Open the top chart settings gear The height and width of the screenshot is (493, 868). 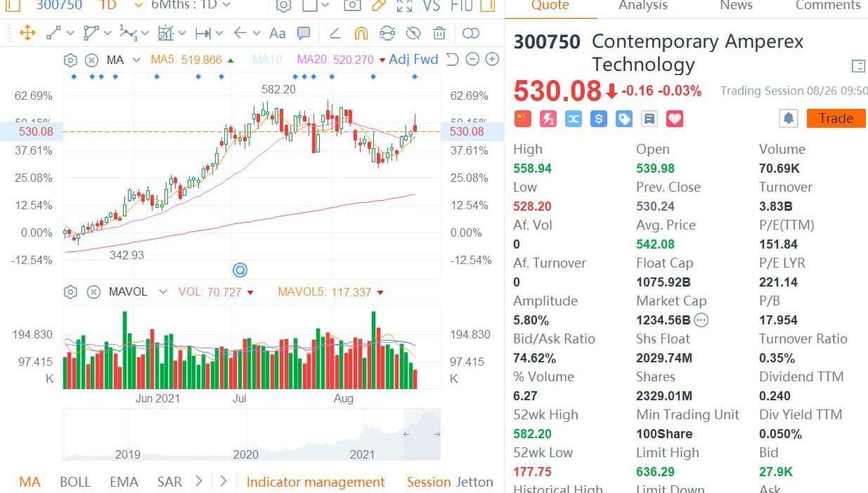tap(283, 6)
